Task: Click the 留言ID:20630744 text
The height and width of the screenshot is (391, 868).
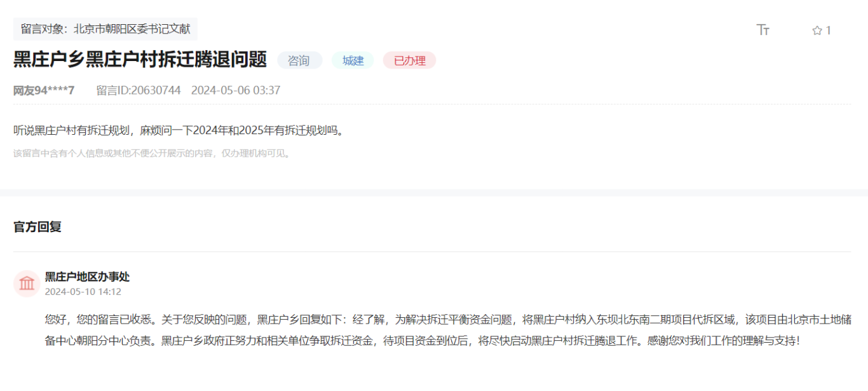Action: pyautogui.click(x=139, y=90)
